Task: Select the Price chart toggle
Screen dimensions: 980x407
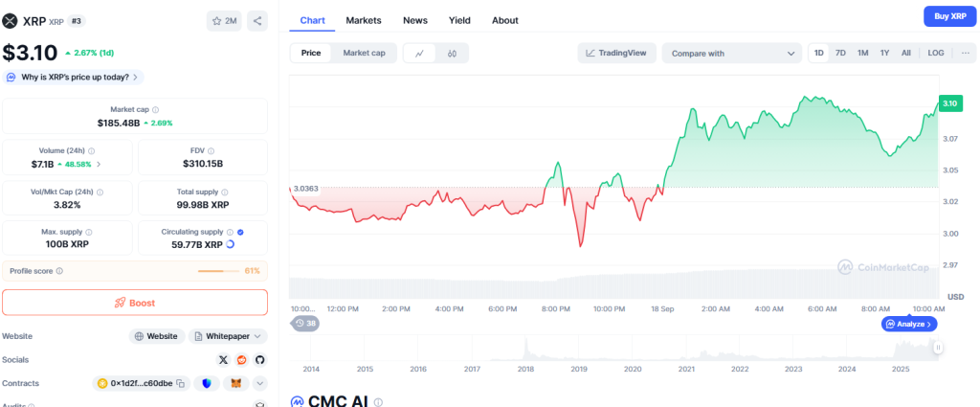Action: coord(311,53)
